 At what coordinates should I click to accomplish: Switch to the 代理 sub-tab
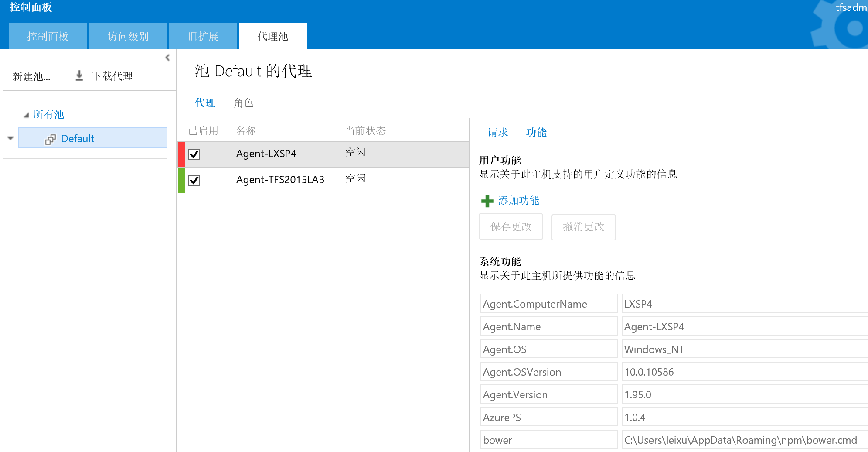tap(205, 103)
